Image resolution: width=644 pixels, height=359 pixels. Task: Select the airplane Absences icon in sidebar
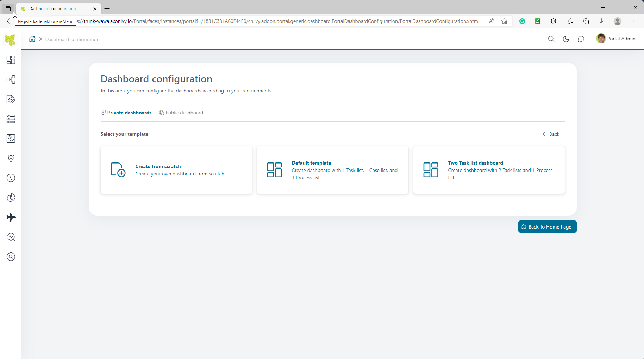click(x=11, y=217)
